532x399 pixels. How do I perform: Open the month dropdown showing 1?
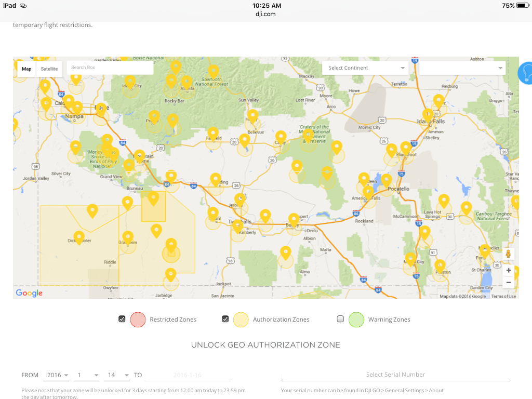coord(87,375)
